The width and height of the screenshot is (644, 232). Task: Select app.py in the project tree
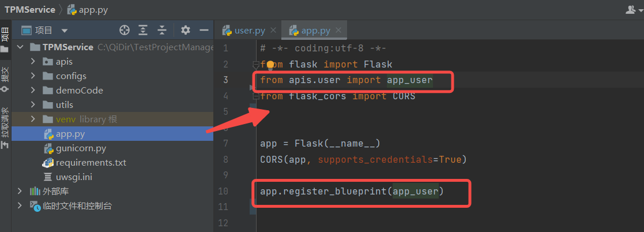pos(112,134)
